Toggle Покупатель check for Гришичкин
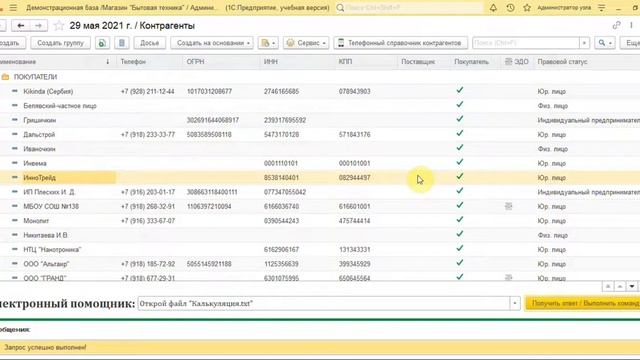Screen dimensions: 640x360 [460, 119]
